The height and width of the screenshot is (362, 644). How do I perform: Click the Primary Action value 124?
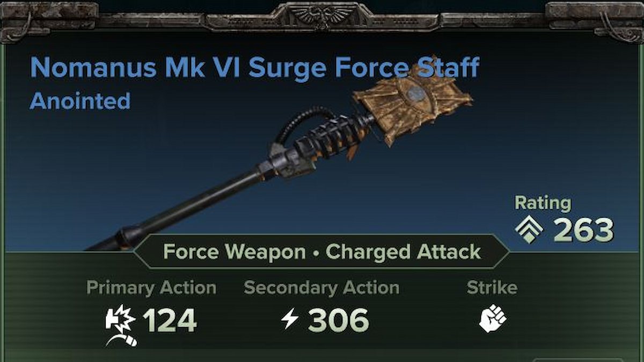click(170, 321)
